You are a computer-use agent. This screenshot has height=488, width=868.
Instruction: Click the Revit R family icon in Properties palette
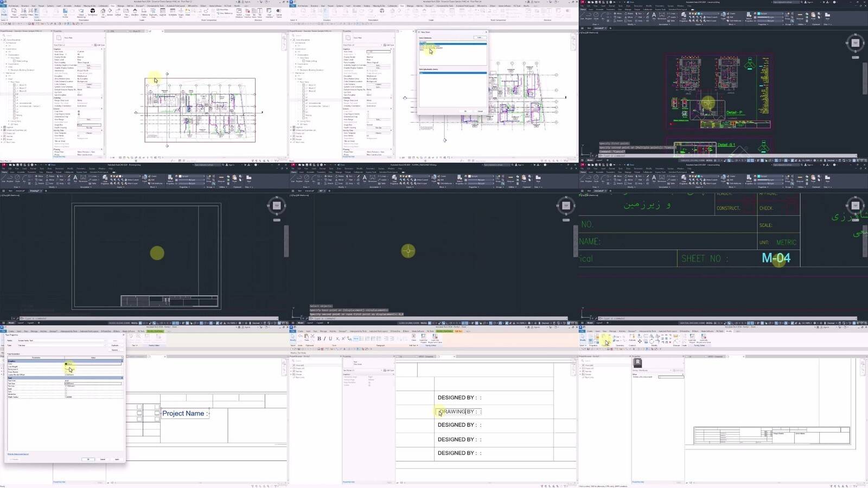(x=638, y=363)
